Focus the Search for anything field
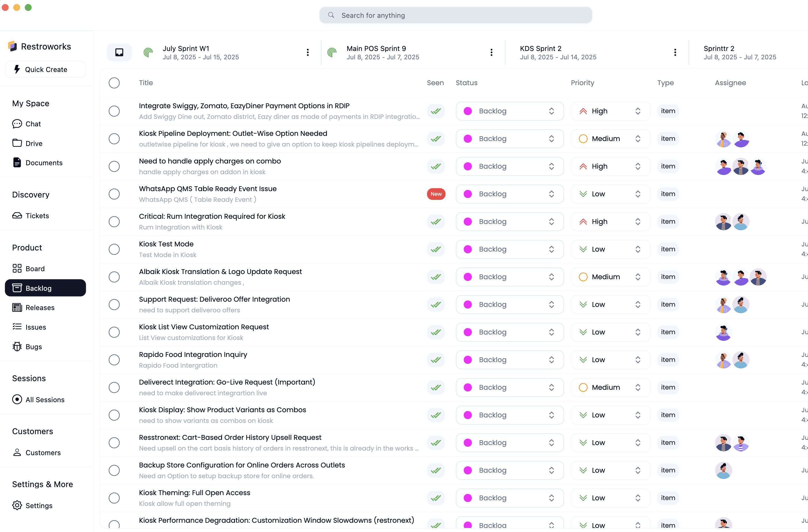Image resolution: width=808 pixels, height=532 pixels. [x=456, y=15]
